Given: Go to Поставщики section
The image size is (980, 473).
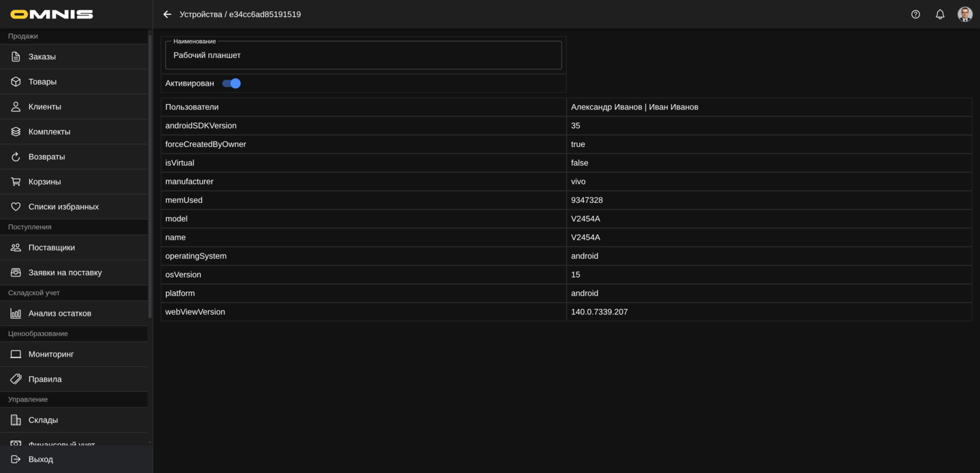Looking at the screenshot, I should (x=52, y=248).
